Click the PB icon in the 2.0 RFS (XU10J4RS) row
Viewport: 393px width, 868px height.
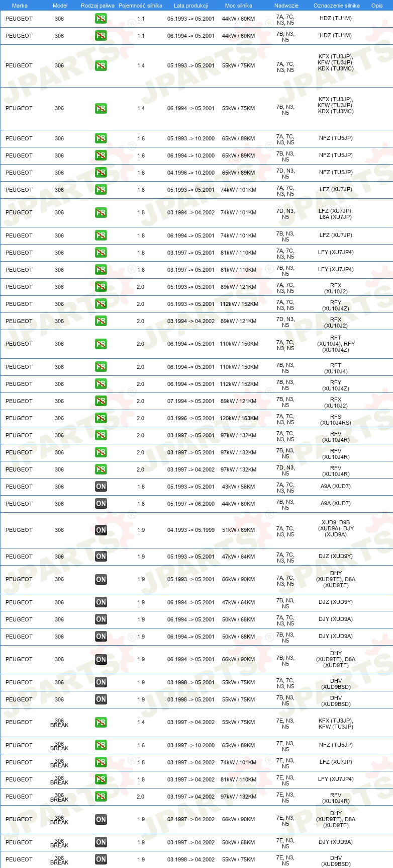[101, 418]
